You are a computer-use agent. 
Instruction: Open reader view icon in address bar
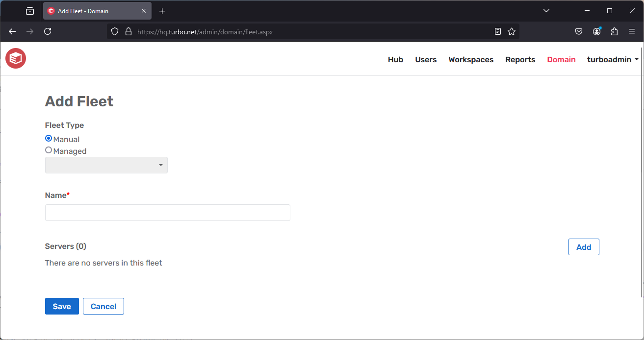(497, 31)
